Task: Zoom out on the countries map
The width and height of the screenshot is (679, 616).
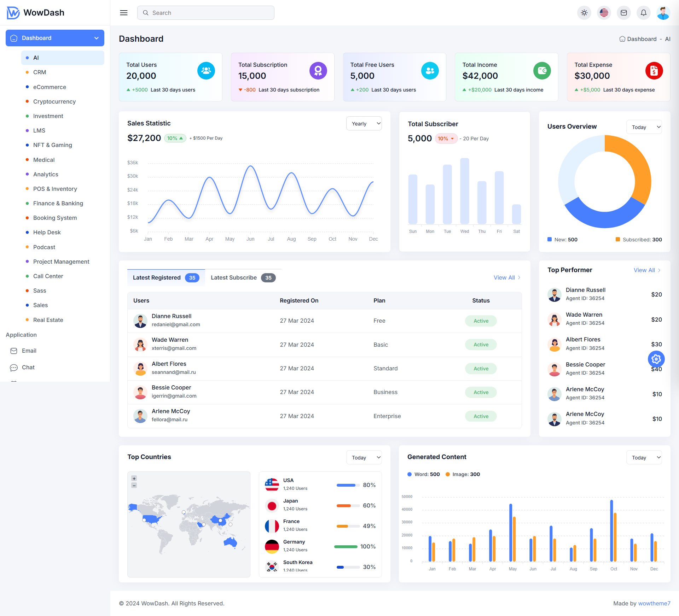Action: [x=134, y=485]
